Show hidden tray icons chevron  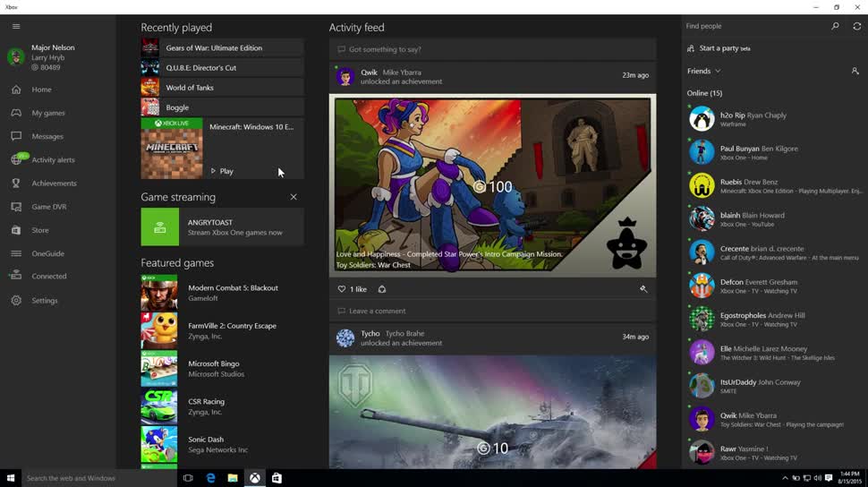[785, 478]
